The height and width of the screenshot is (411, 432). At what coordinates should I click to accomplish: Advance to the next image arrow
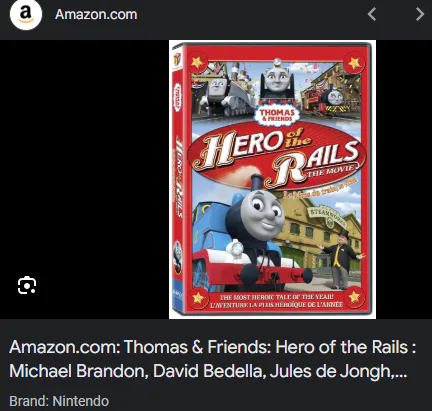tap(420, 14)
